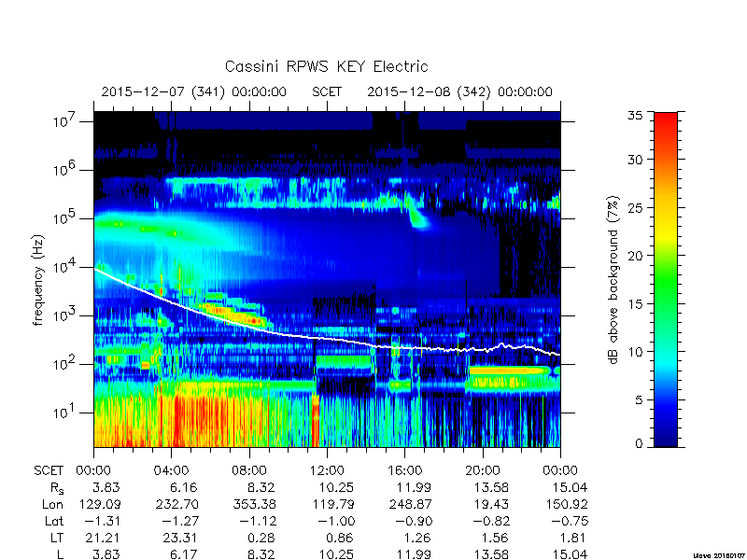Screen dimensions: 747x560
Task: Click the 10^5 frequency axis label
Action: point(63,218)
